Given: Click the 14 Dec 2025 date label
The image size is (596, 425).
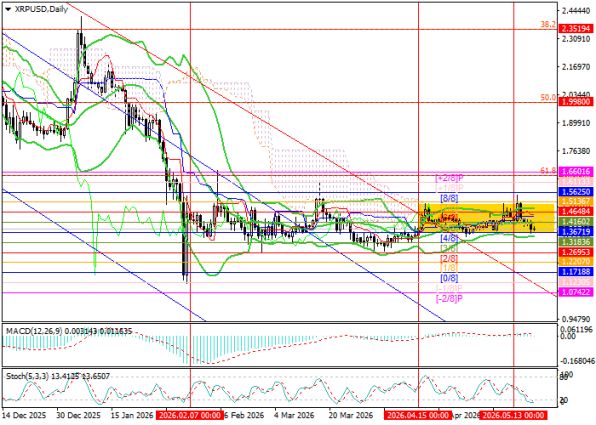Looking at the screenshot, I should pos(24,415).
